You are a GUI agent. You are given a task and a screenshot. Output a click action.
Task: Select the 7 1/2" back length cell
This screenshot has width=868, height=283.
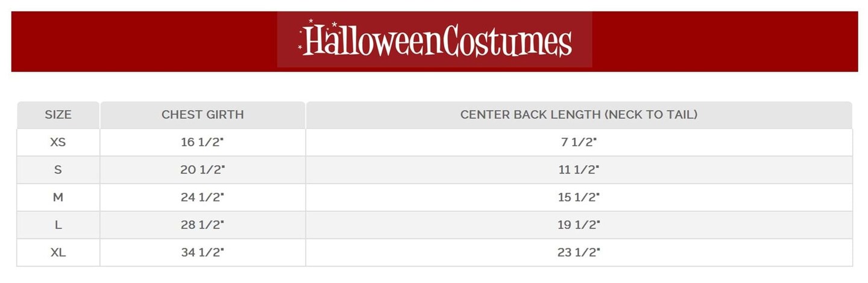click(579, 142)
